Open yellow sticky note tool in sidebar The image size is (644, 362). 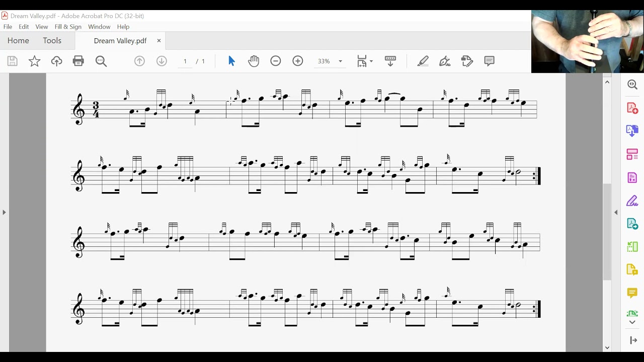click(x=632, y=270)
